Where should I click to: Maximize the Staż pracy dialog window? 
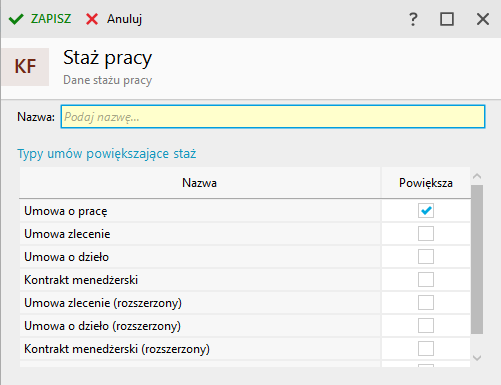[447, 19]
